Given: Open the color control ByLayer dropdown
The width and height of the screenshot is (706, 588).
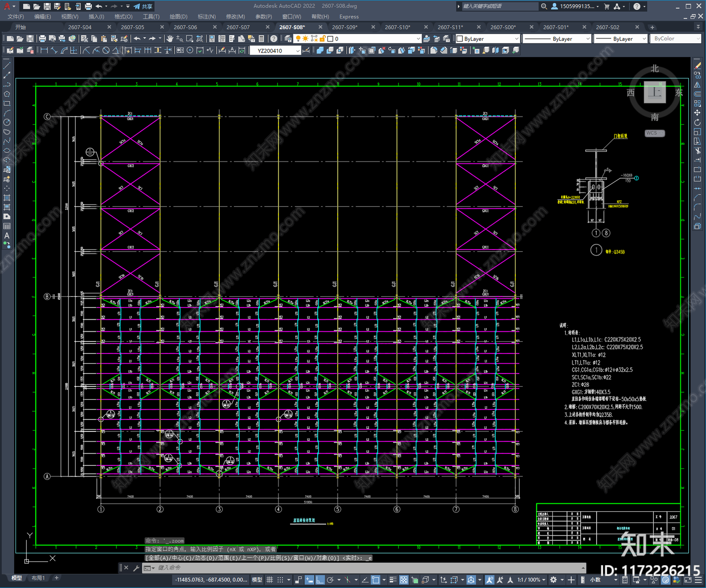Looking at the screenshot, I should [x=488, y=39].
